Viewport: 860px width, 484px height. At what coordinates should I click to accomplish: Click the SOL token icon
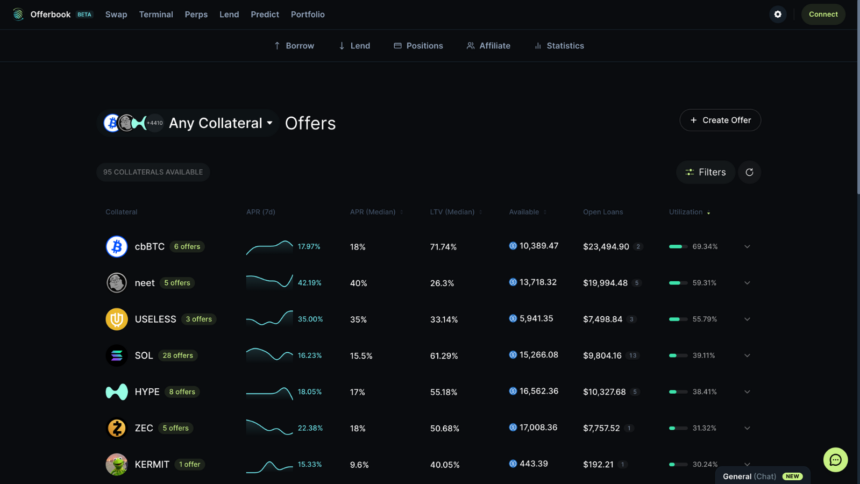pyautogui.click(x=116, y=356)
